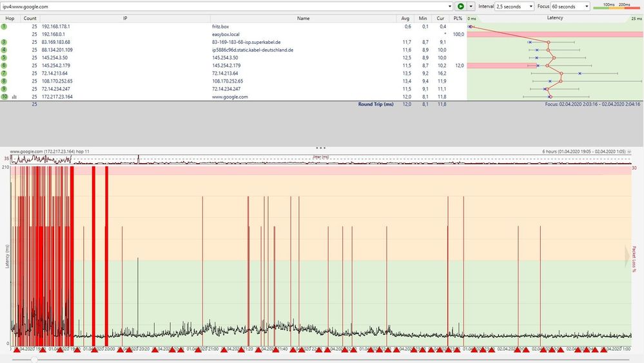644x363 pixels.
Task: Click the arrow icon on right graph edge
Action: (627, 256)
